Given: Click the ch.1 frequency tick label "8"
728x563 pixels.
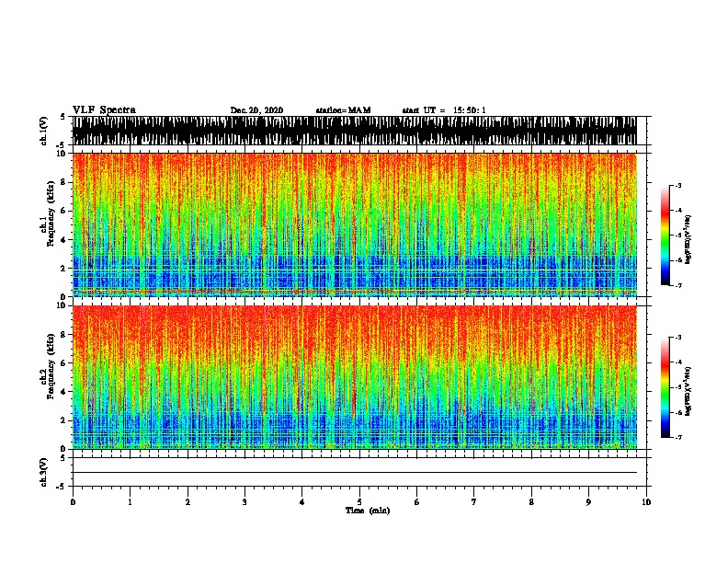Looking at the screenshot, I should coord(64,182).
